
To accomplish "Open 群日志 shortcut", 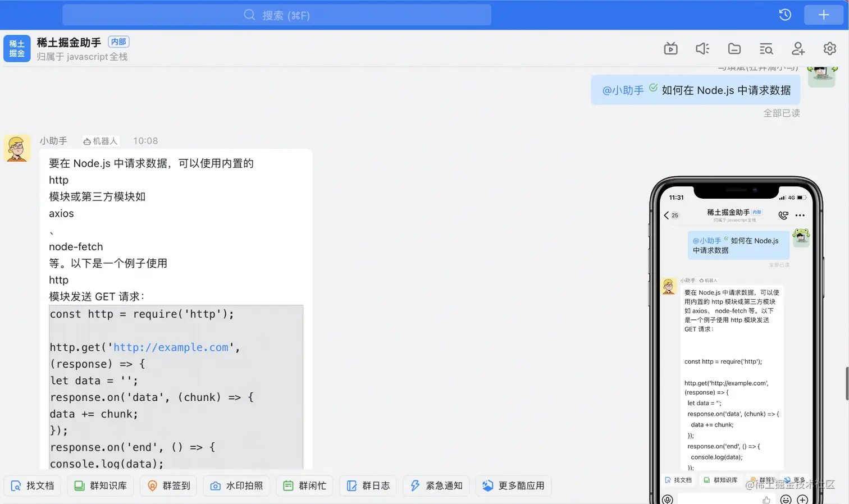I will point(368,485).
